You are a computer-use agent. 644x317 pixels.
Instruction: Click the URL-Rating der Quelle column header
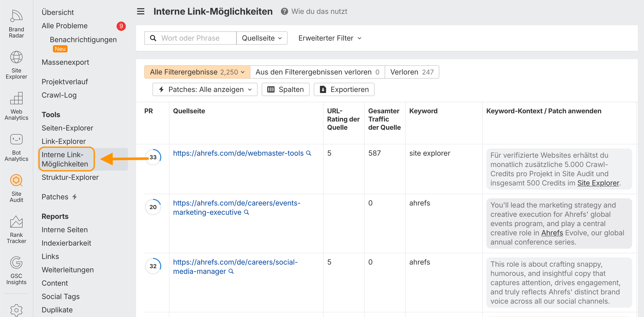click(343, 119)
